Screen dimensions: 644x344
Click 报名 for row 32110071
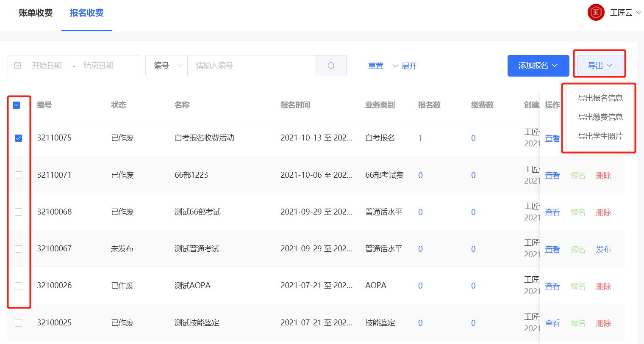[x=578, y=175]
